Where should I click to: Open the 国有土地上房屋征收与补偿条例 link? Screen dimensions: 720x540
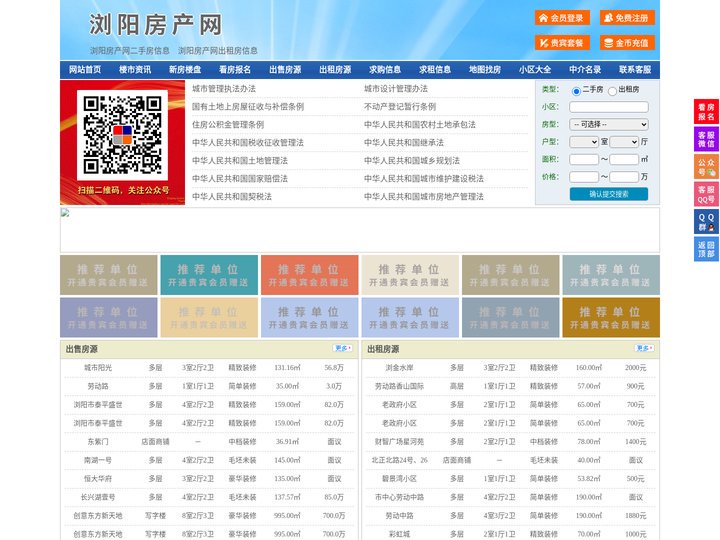click(x=248, y=107)
